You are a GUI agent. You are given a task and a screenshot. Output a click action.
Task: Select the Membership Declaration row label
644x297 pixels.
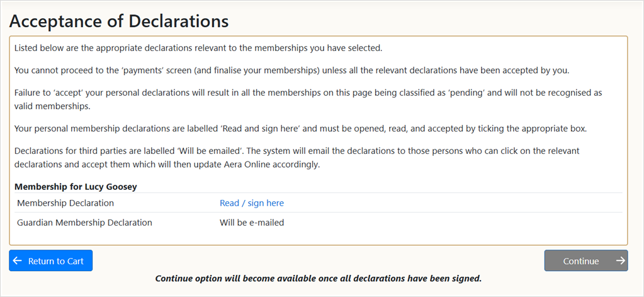(x=65, y=203)
